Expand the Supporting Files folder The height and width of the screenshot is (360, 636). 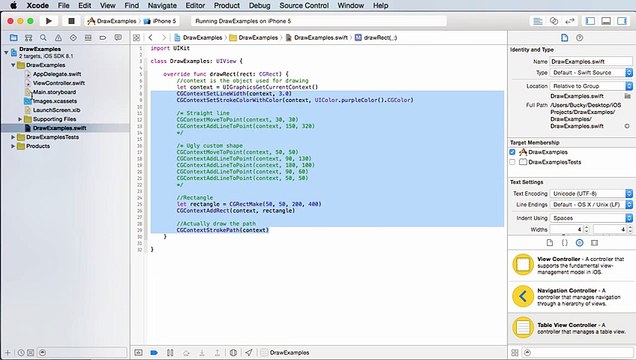pos(20,119)
